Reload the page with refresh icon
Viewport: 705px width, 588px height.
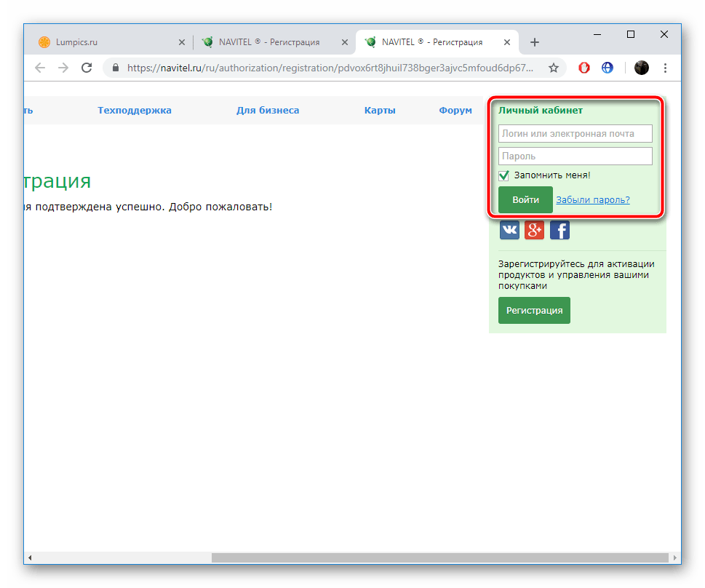[87, 68]
